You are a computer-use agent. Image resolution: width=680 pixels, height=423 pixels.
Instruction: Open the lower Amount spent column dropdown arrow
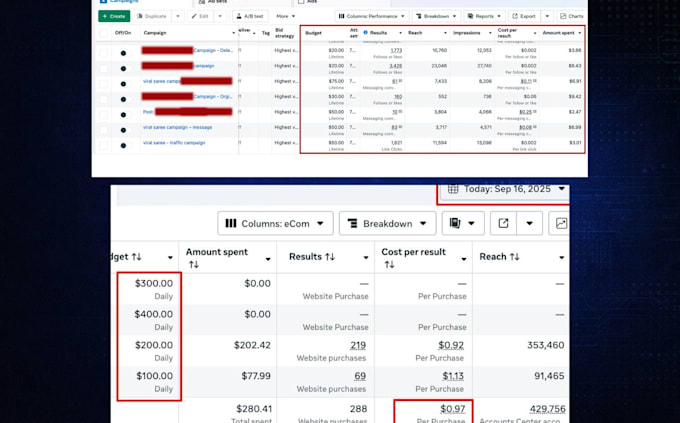[x=268, y=259]
